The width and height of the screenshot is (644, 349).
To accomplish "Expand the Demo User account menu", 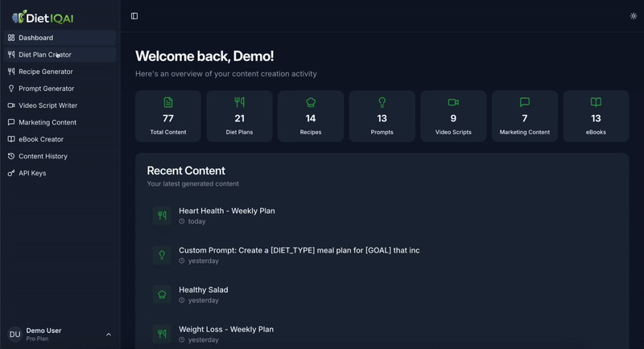I will click(109, 335).
